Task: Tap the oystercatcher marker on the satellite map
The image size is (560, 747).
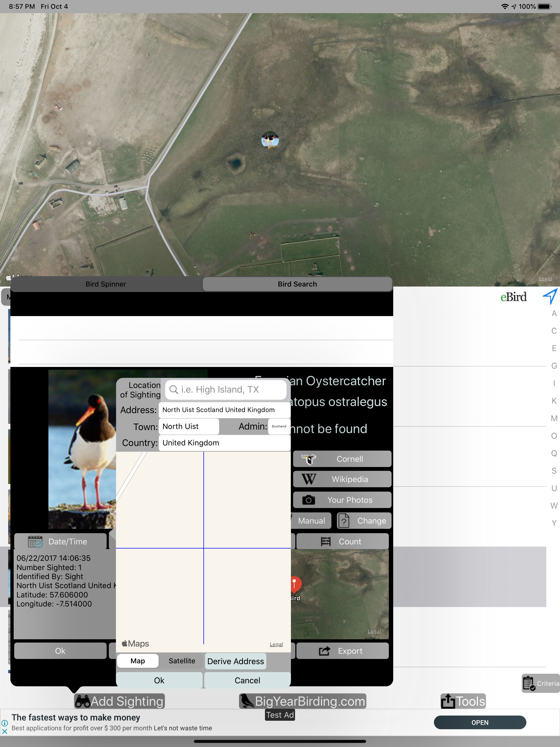Action: [270, 140]
